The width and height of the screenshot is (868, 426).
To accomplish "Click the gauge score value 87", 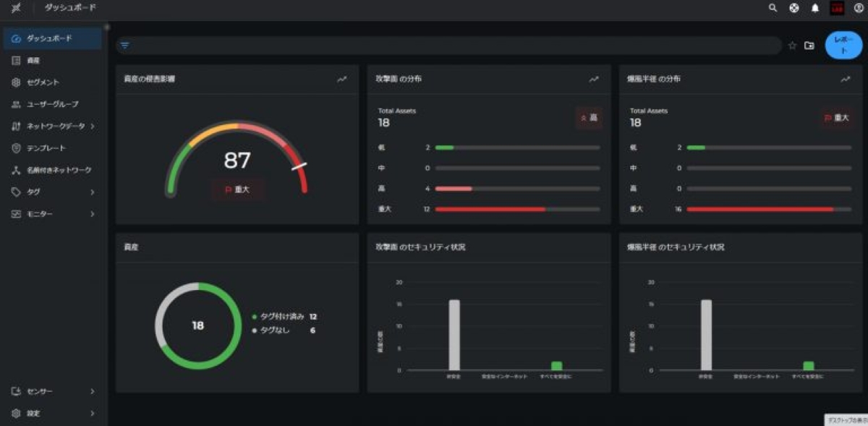I will [237, 160].
